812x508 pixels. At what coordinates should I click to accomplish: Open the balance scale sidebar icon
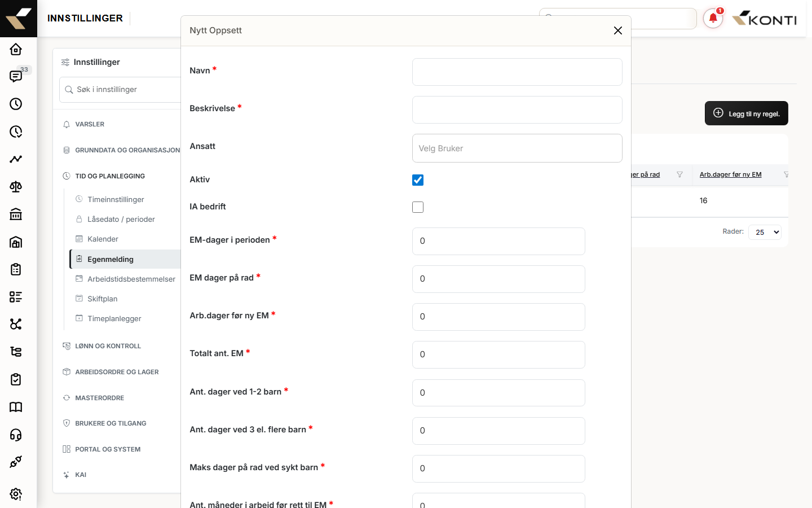coord(16,187)
